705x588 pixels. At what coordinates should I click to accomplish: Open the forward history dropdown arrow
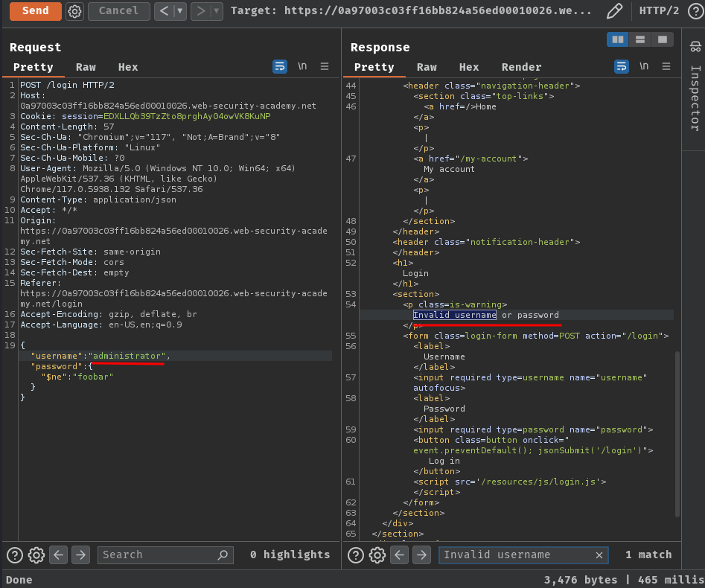point(217,10)
